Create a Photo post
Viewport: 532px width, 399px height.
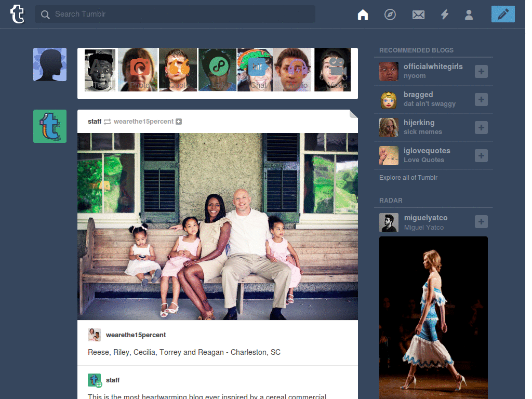pos(139,70)
